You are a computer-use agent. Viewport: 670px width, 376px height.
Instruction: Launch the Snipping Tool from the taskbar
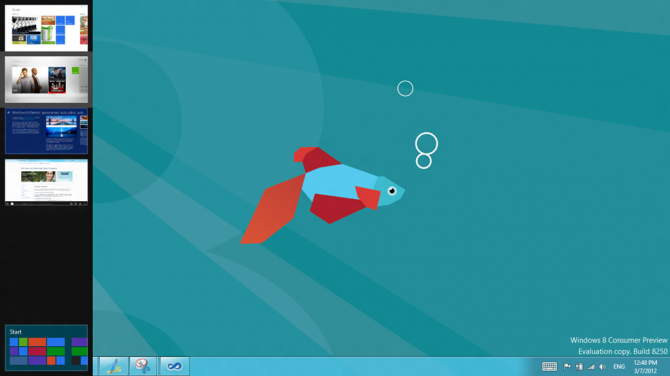[x=143, y=366]
